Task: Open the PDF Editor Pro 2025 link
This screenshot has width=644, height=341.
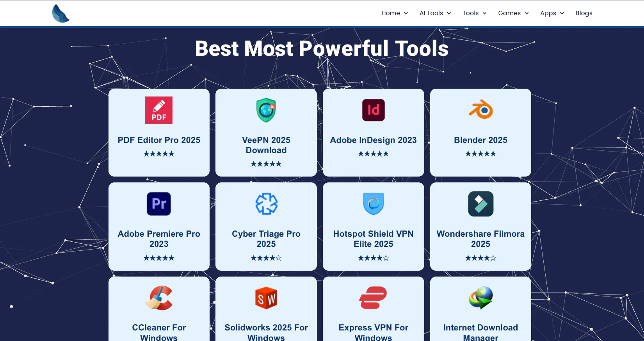Action: 159,140
